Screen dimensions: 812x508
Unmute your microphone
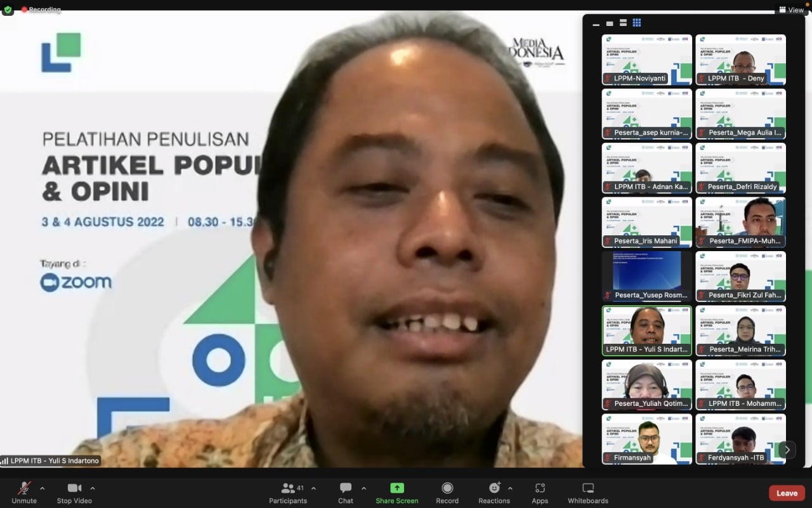(24, 492)
